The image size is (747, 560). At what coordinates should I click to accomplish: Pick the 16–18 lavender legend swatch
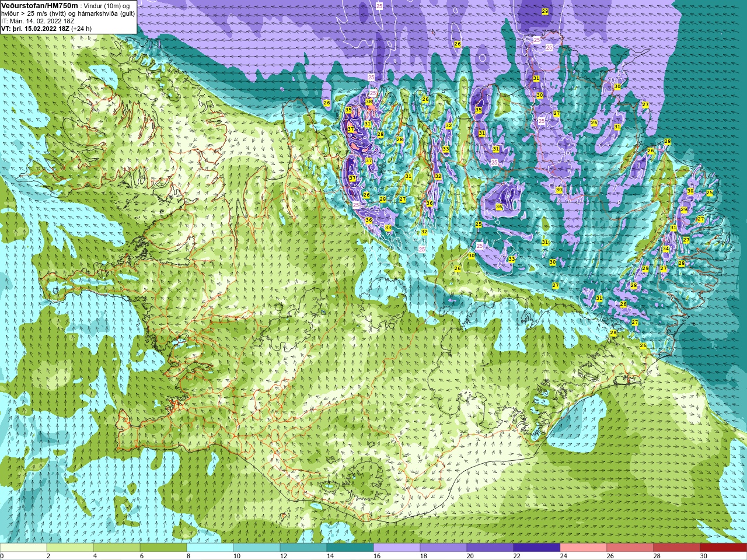(397, 548)
